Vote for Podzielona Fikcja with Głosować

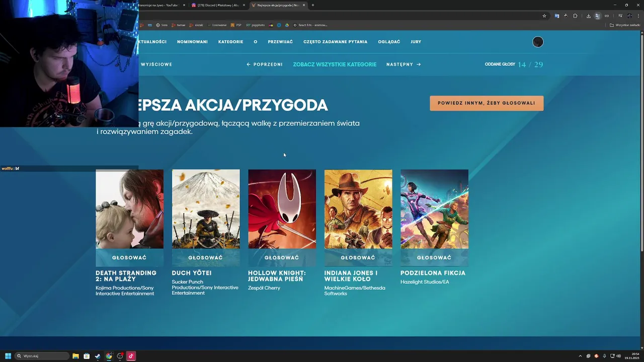[434, 257]
